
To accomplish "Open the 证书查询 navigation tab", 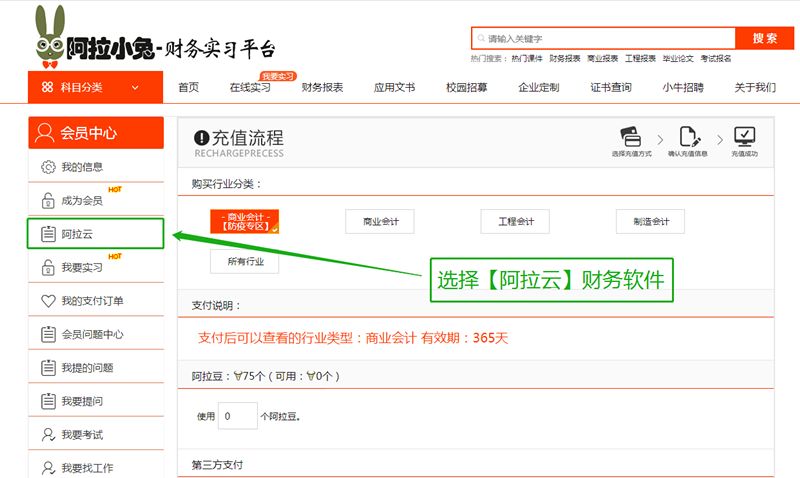I will click(x=611, y=87).
